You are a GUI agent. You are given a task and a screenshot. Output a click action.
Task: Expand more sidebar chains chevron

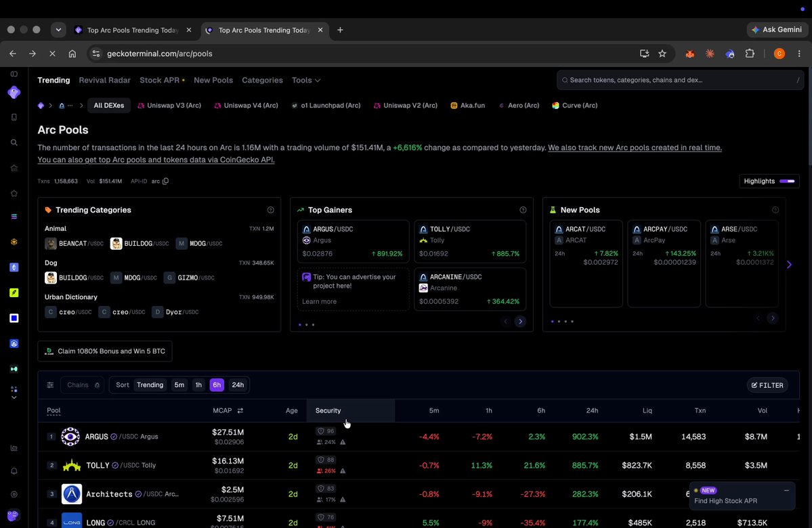(x=14, y=397)
